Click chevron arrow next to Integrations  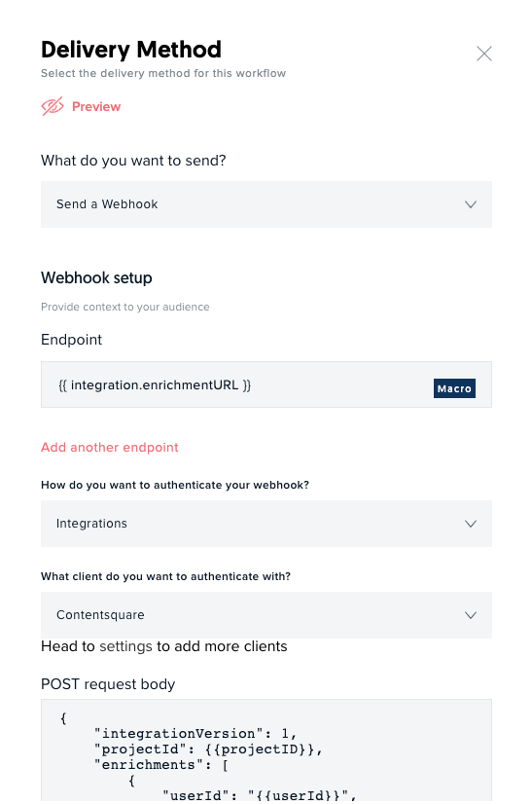pyautogui.click(x=471, y=524)
